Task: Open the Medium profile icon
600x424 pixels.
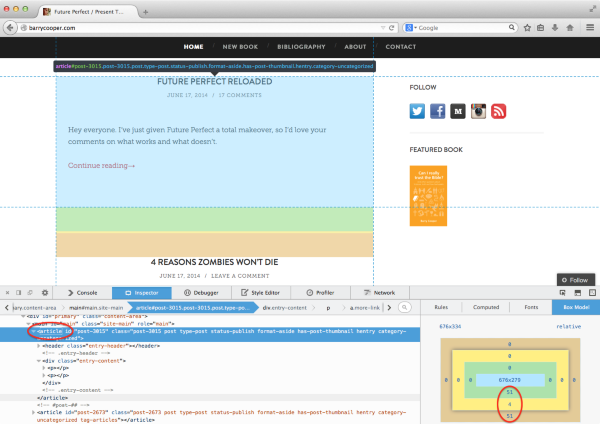Action: point(458,111)
